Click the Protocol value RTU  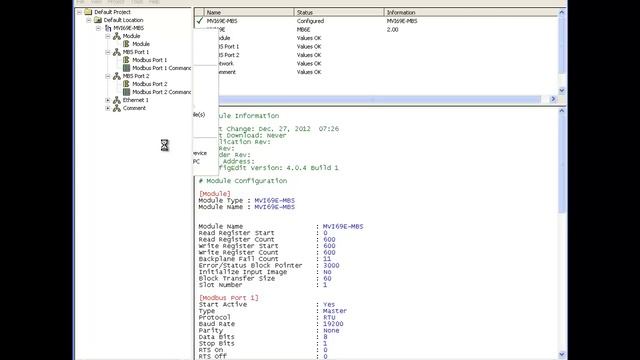[329, 317]
